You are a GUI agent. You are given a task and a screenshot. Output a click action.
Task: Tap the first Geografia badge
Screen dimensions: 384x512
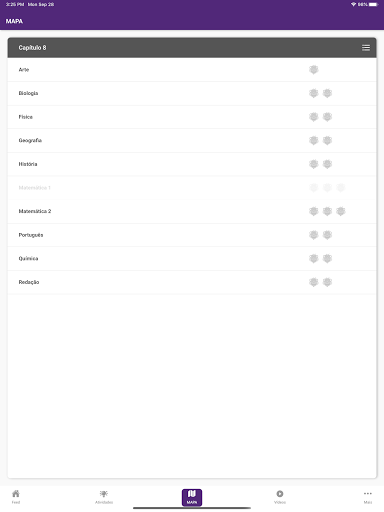click(x=314, y=141)
